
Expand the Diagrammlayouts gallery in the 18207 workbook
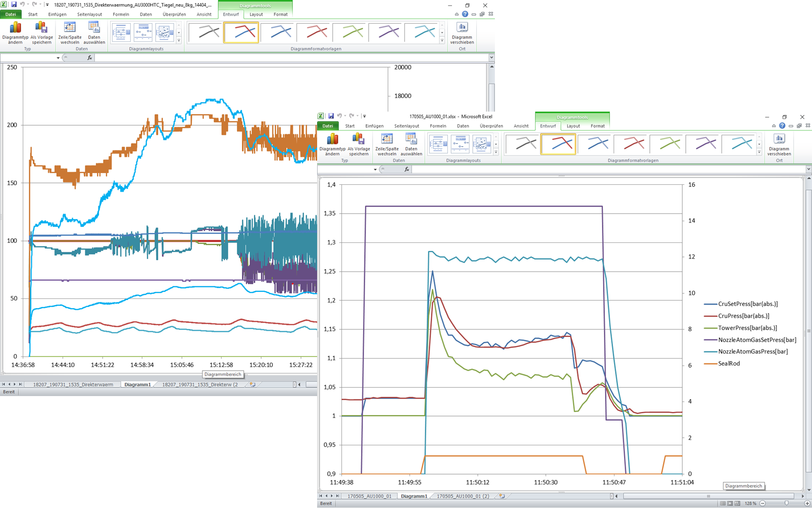[179, 40]
